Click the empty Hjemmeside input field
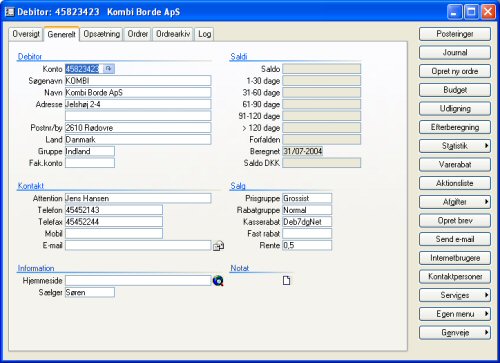Image resolution: width=500 pixels, height=363 pixels. click(138, 281)
